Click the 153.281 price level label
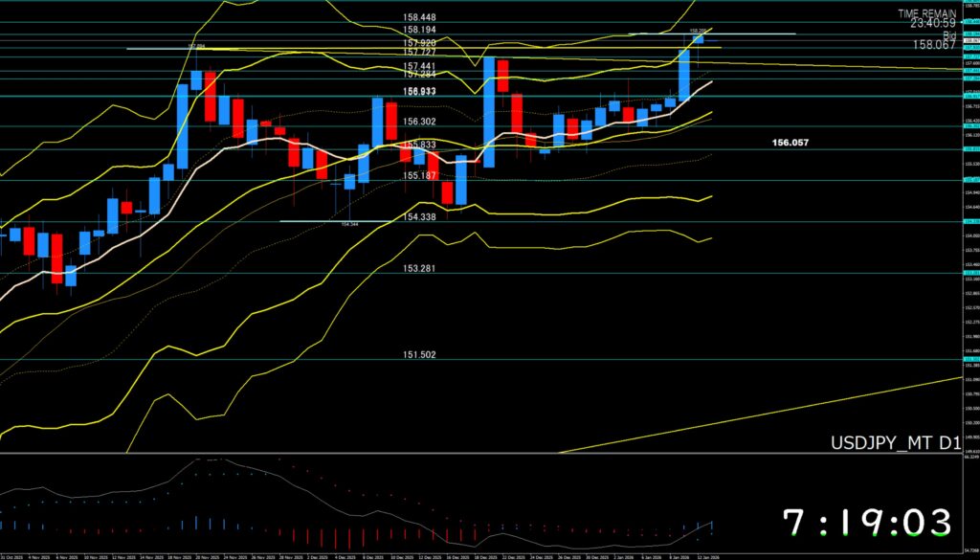This screenshot has height=560, width=980. (x=420, y=268)
